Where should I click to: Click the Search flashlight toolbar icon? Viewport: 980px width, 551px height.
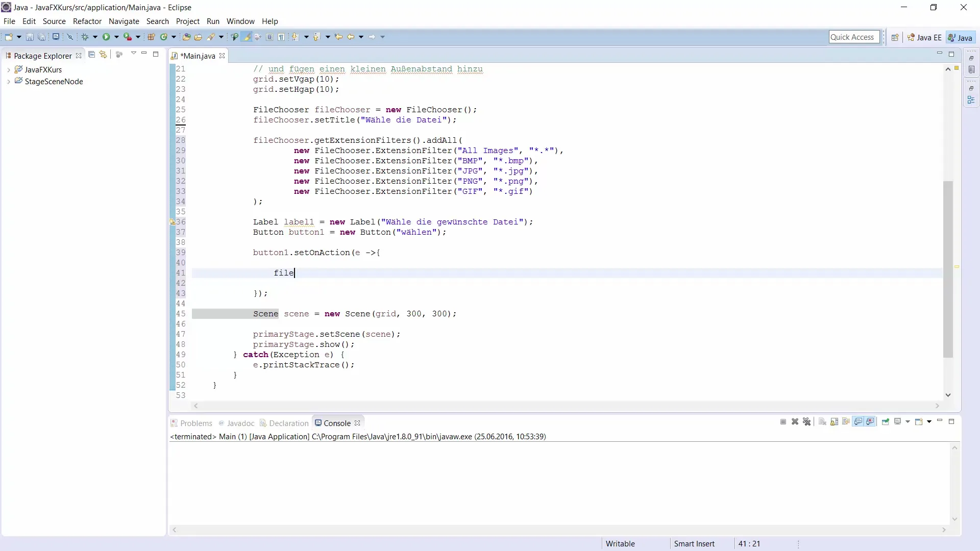211,37
